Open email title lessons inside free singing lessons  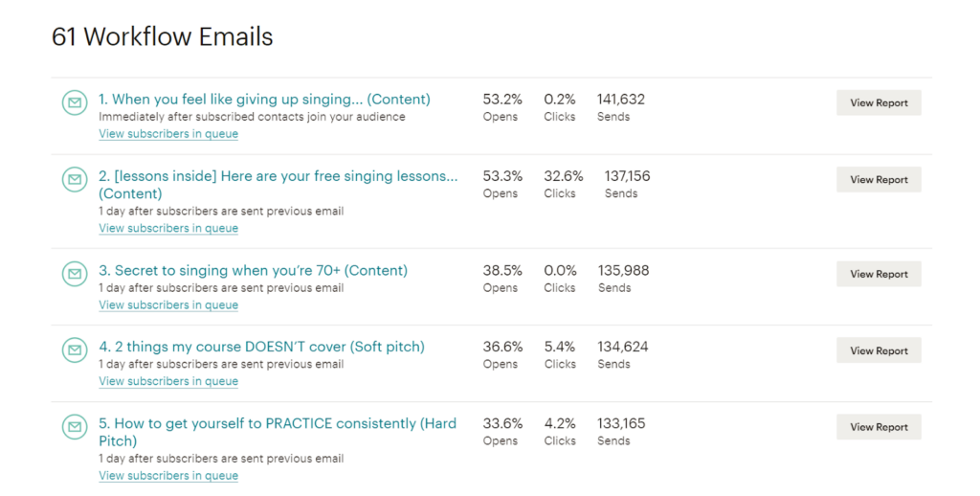pyautogui.click(x=278, y=185)
